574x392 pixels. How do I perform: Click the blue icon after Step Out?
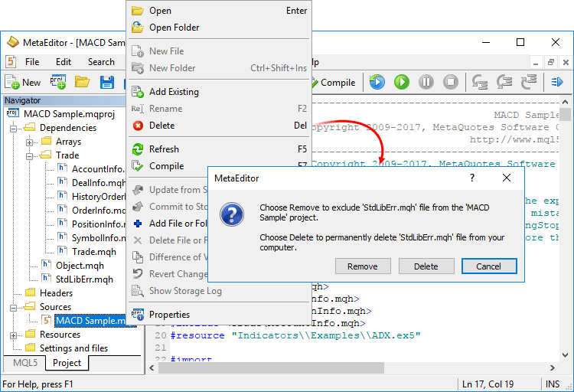[x=557, y=82]
